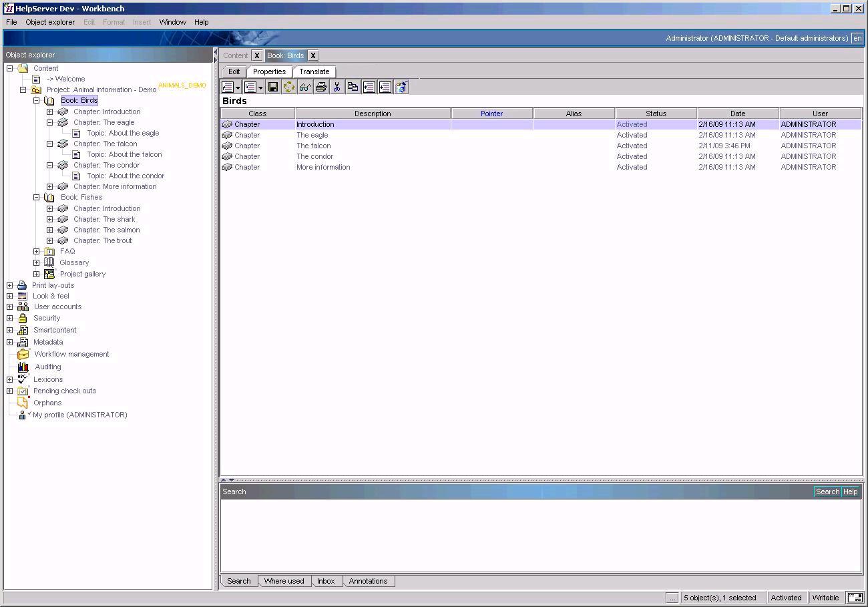Click the Insert Before list icon
This screenshot has height=607, width=868.
(228, 87)
